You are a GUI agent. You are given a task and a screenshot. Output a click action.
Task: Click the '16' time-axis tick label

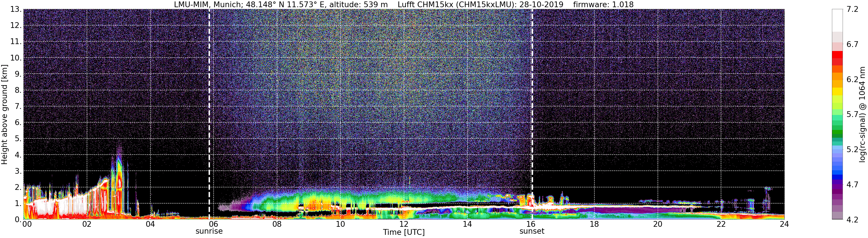[x=531, y=224]
